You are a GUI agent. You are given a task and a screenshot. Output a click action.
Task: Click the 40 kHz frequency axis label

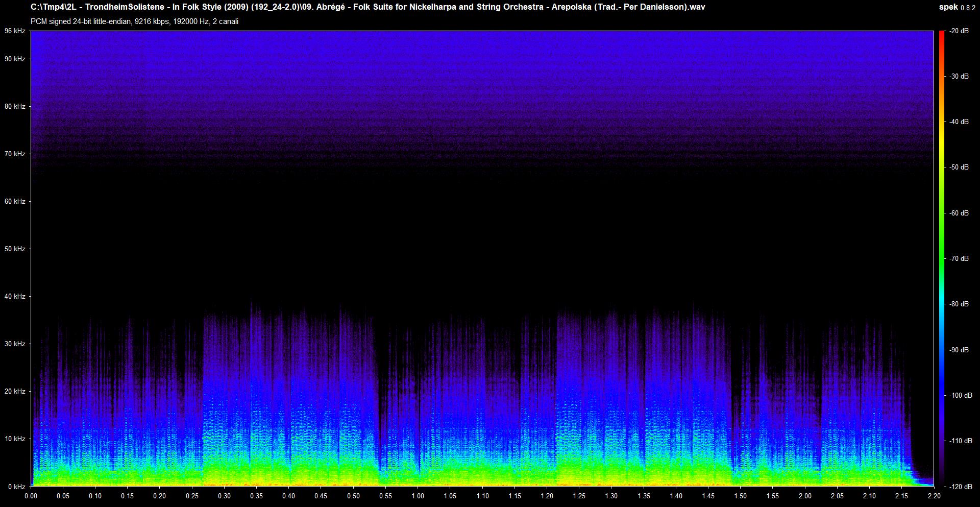point(15,297)
